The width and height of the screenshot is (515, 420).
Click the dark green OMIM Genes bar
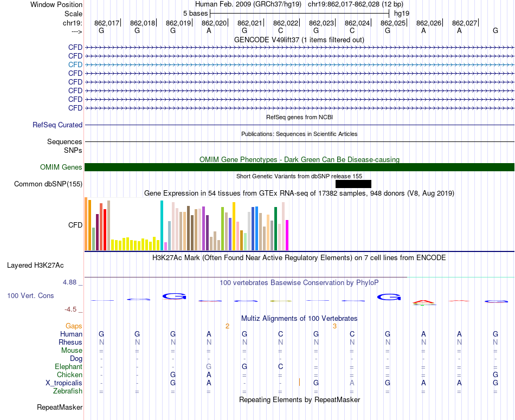[x=299, y=167]
